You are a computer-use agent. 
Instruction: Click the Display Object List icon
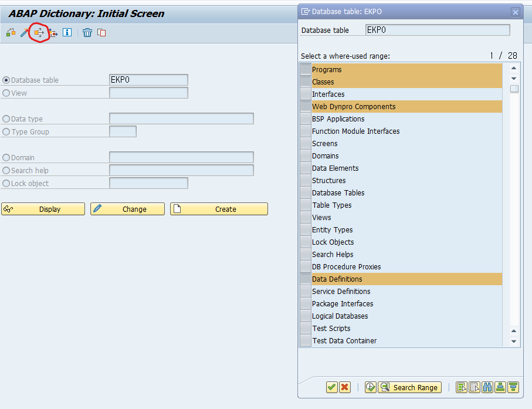pos(53,33)
